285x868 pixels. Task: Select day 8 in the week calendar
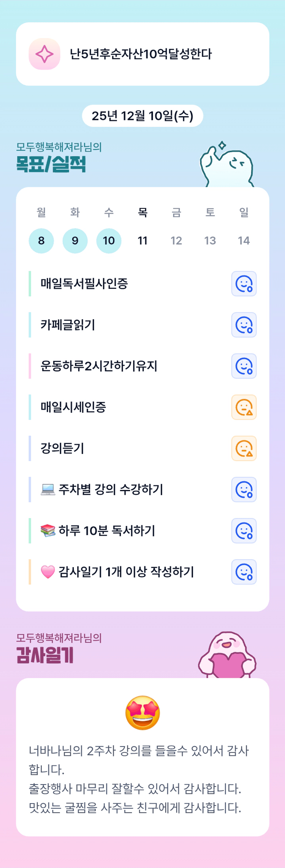click(41, 241)
